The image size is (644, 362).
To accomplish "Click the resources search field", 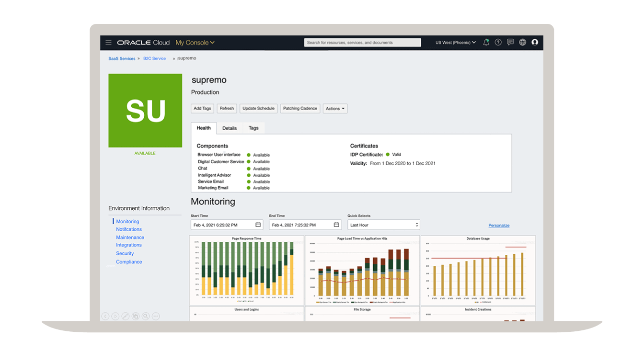I will (362, 42).
